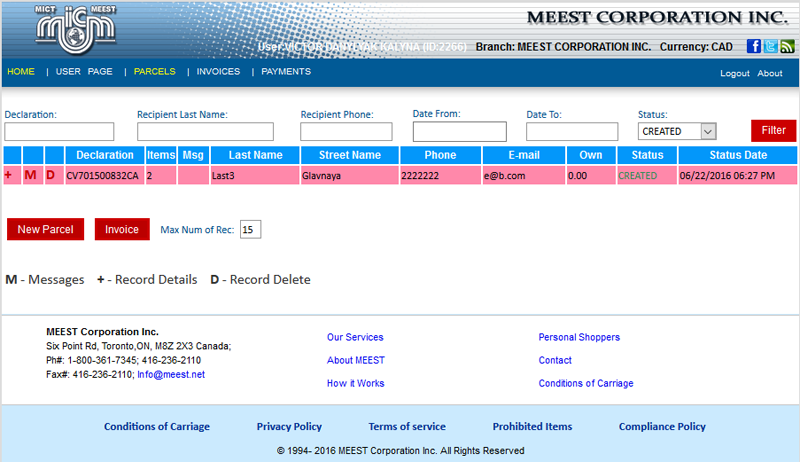Open PAYMENTS menu item
The height and width of the screenshot is (462, 800).
coord(286,71)
